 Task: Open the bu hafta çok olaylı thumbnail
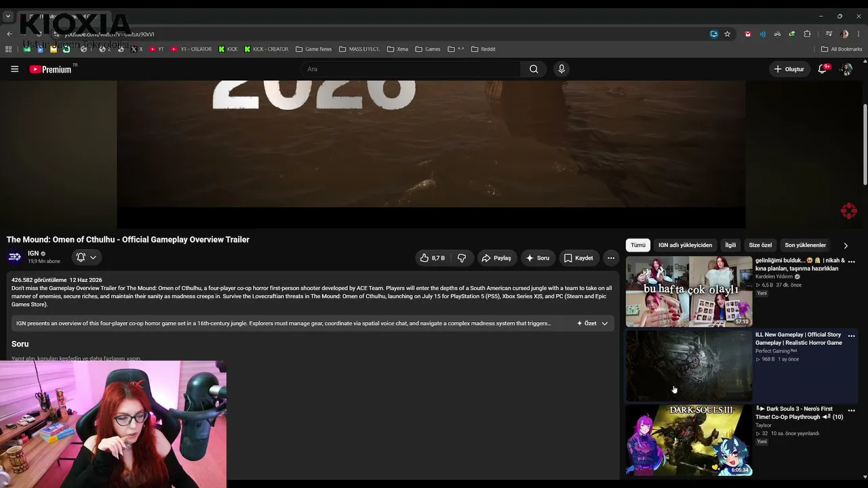pos(689,291)
